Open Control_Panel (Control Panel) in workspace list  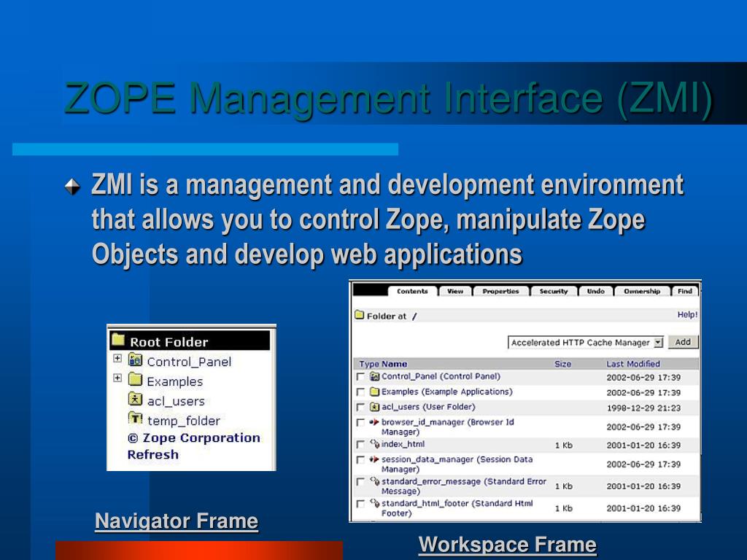click(x=441, y=376)
